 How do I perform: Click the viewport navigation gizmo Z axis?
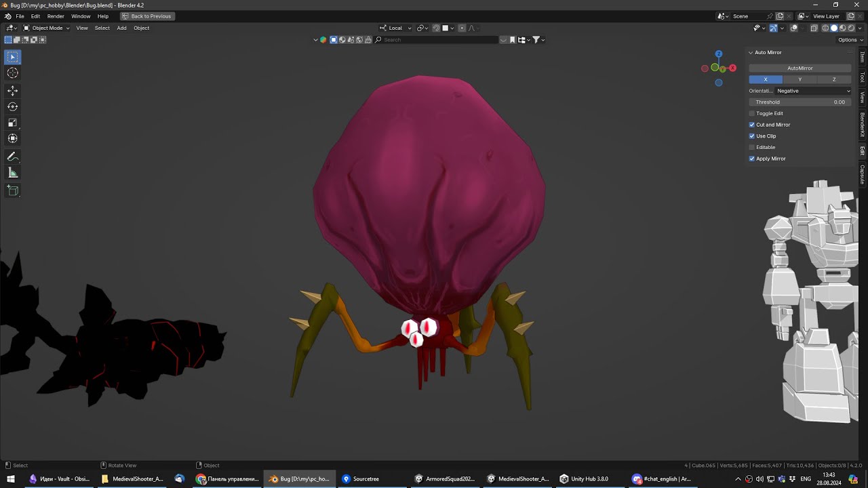[719, 54]
